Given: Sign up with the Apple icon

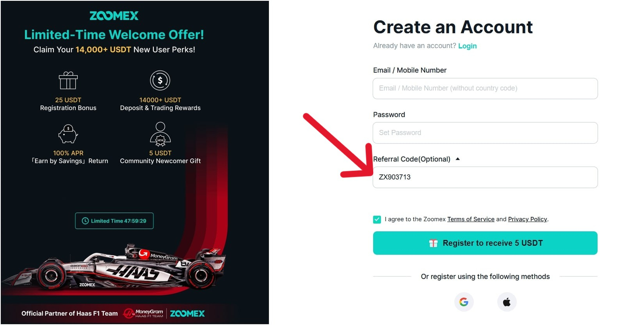Looking at the screenshot, I should [507, 302].
